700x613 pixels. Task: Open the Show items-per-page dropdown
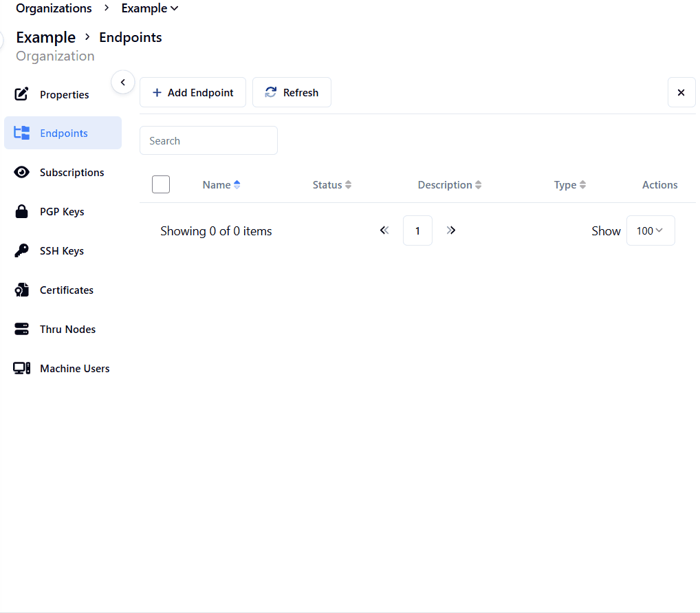point(650,230)
